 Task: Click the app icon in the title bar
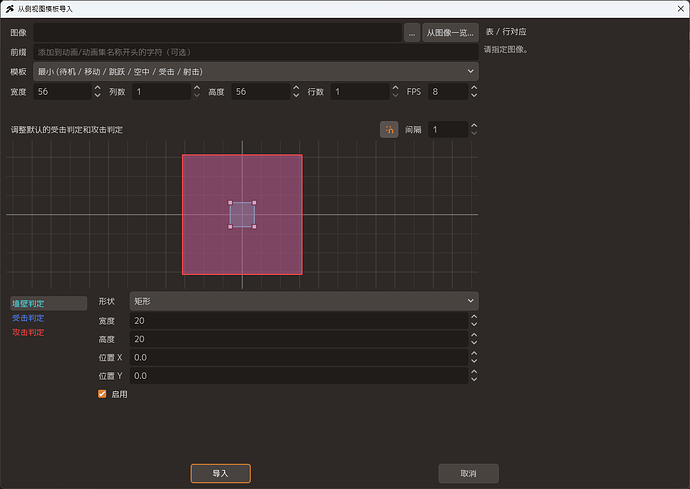[10, 9]
